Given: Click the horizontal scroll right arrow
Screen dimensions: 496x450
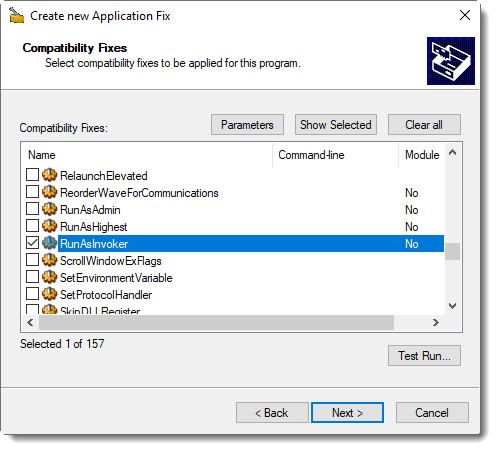Looking at the screenshot, I should click(x=435, y=322).
